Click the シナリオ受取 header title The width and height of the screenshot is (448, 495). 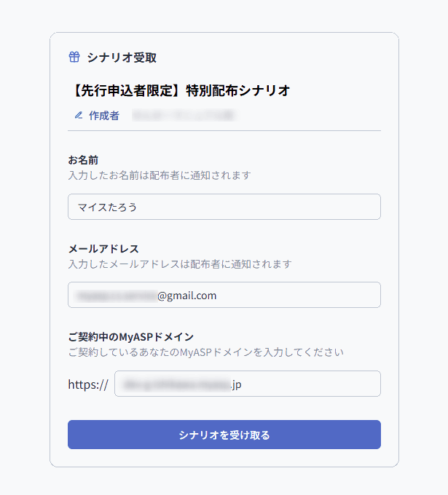(x=121, y=58)
